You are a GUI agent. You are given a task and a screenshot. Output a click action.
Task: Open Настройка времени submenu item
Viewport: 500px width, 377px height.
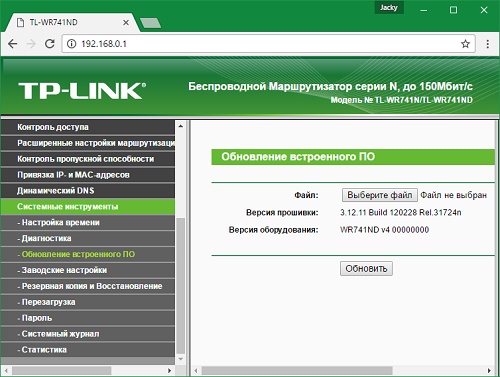coord(88,223)
